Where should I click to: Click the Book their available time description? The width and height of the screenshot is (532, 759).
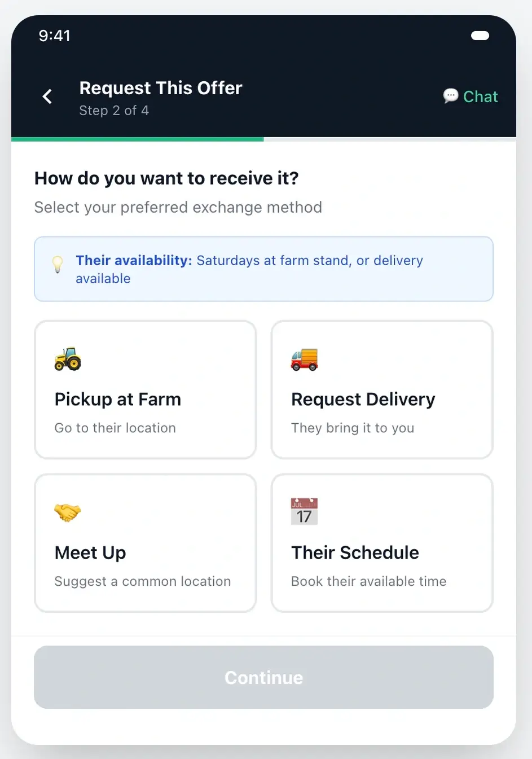point(368,581)
